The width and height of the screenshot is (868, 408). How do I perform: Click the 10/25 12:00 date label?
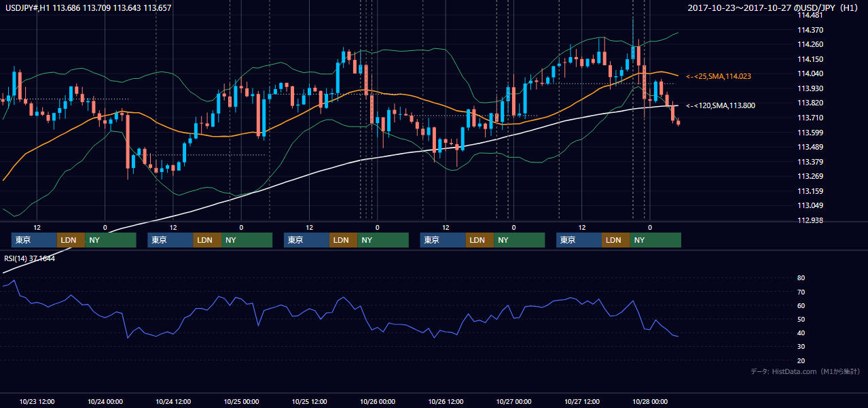click(309, 401)
